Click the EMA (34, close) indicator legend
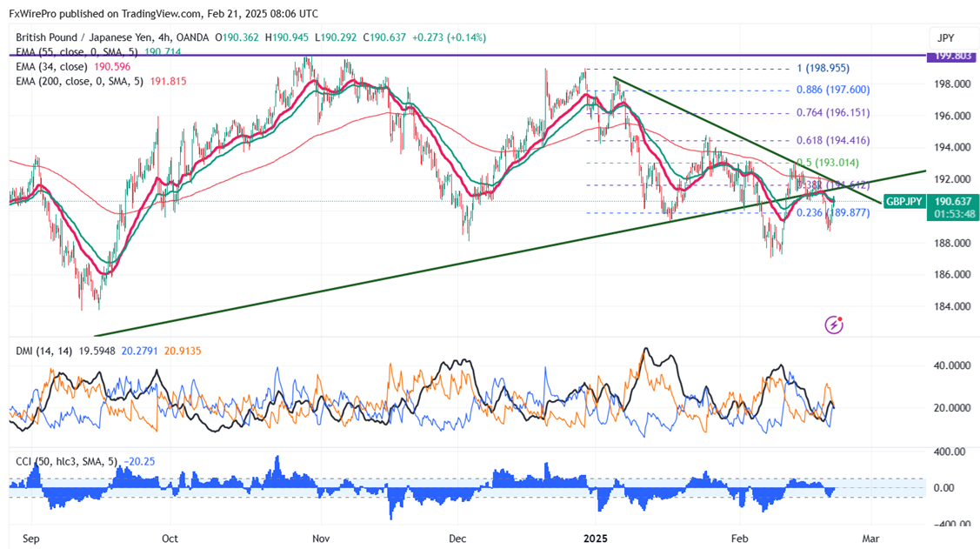 (x=51, y=66)
